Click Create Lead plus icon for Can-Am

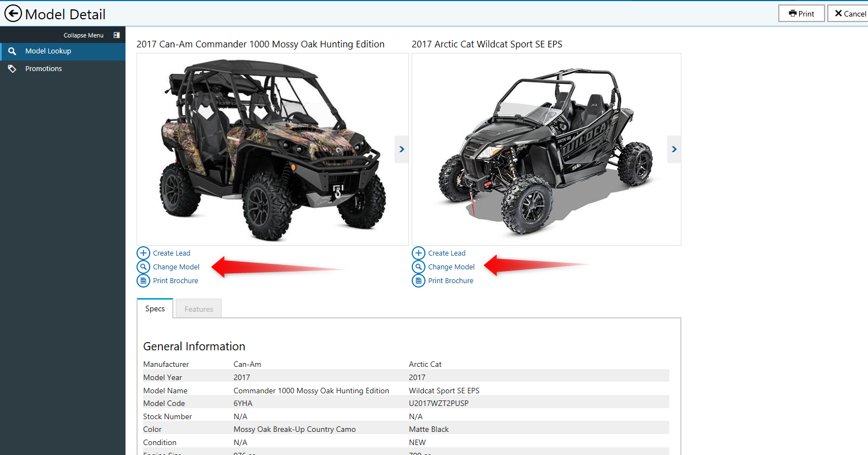[143, 253]
